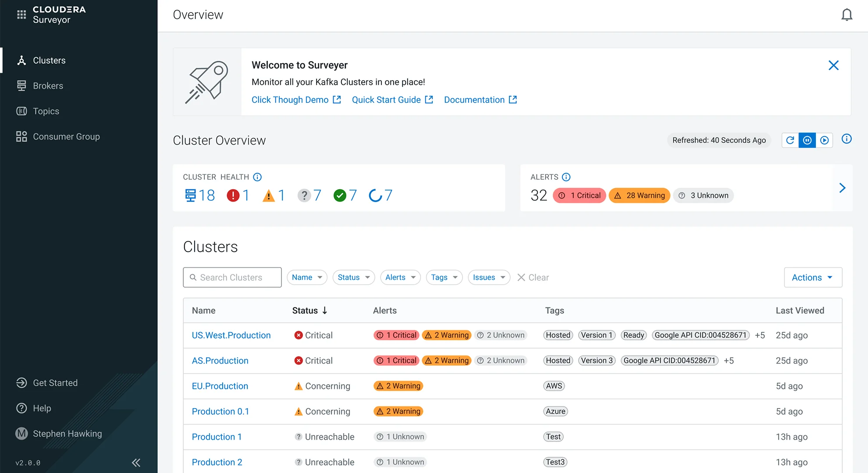The image size is (868, 473).
Task: Click the manual refresh icon
Action: (x=790, y=140)
